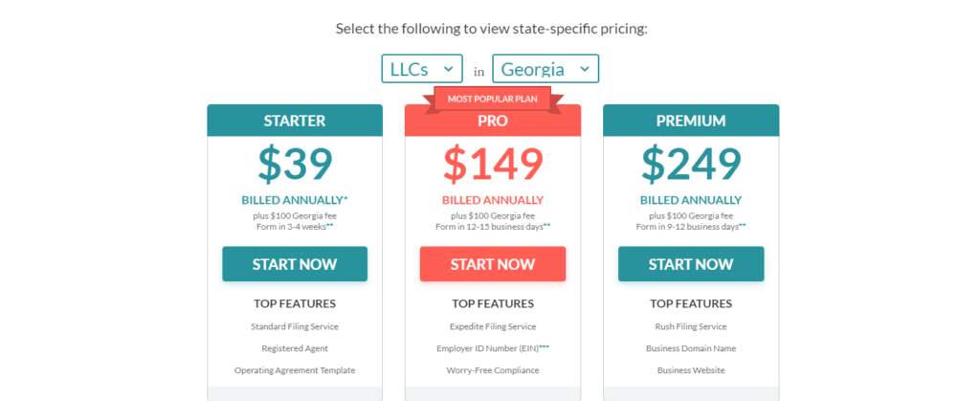Click the Rush Filing Service feature

pos(691,326)
